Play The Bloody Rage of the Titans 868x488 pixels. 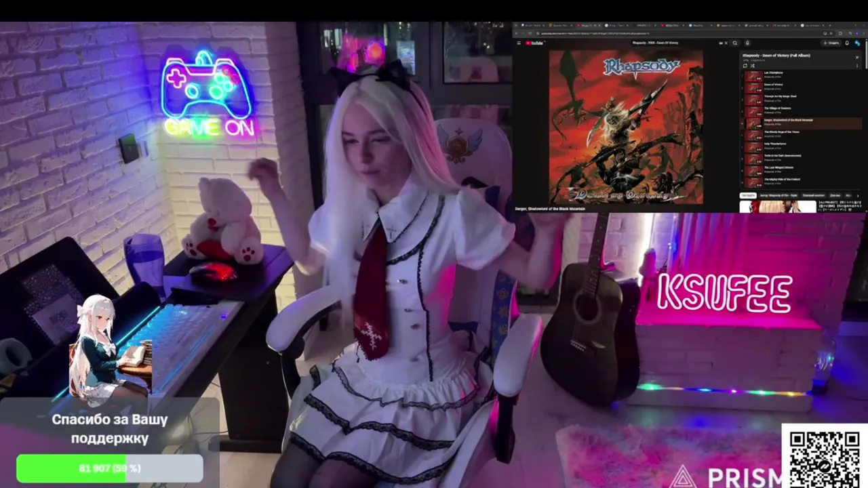(x=801, y=135)
